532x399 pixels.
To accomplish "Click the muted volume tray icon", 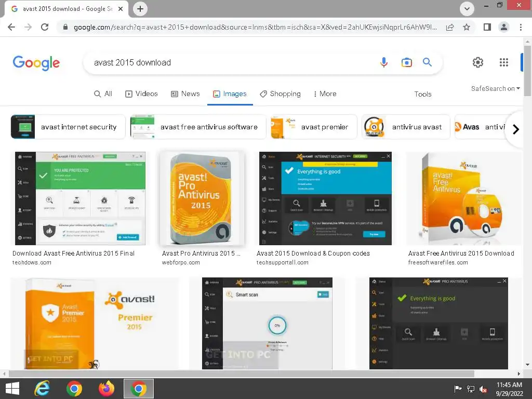I will pyautogui.click(x=484, y=389).
